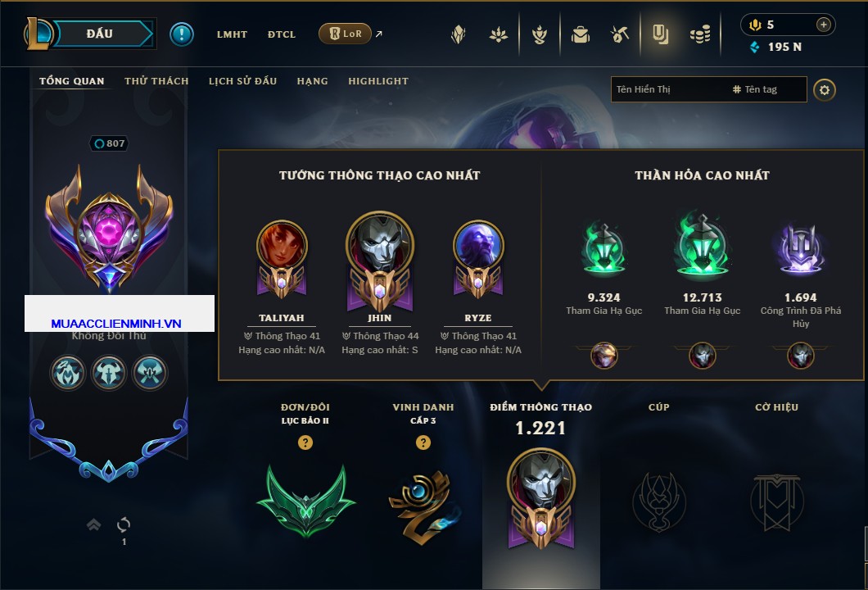The image size is (868, 590).
Task: Open the LoR external launcher button
Action: 346,34
